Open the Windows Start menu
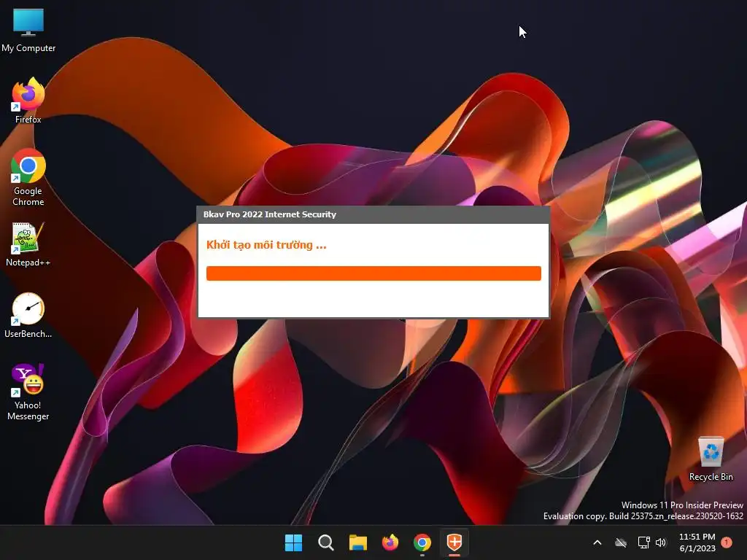This screenshot has width=747, height=560. click(293, 542)
